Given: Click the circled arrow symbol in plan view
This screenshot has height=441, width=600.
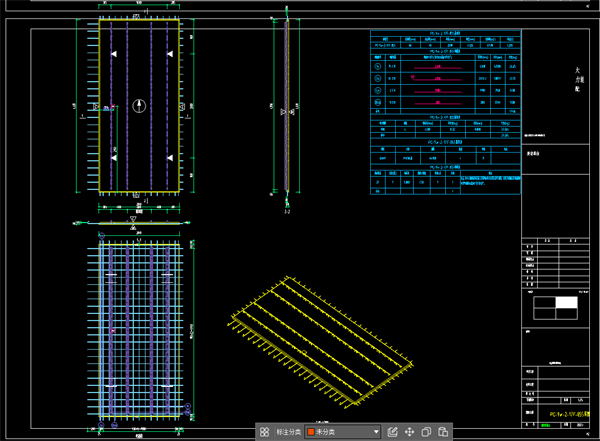Looking at the screenshot, I should 139,106.
